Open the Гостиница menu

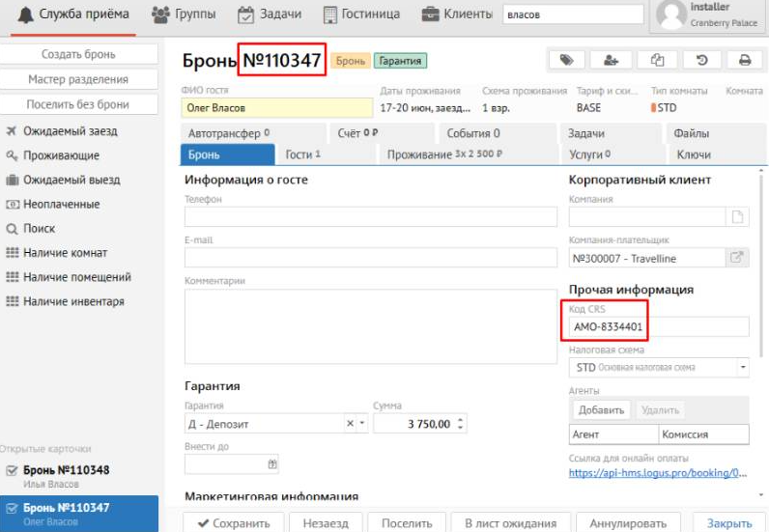pyautogui.click(x=360, y=14)
